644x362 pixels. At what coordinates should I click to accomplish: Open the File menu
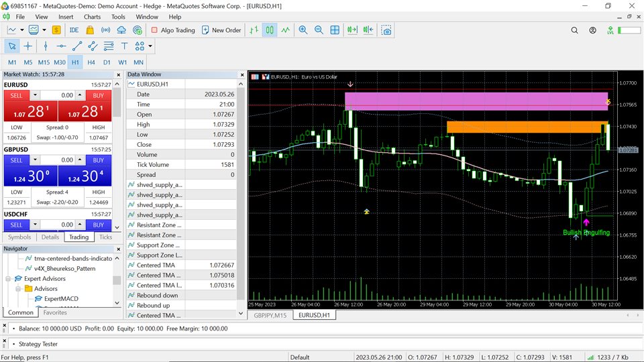(20, 17)
